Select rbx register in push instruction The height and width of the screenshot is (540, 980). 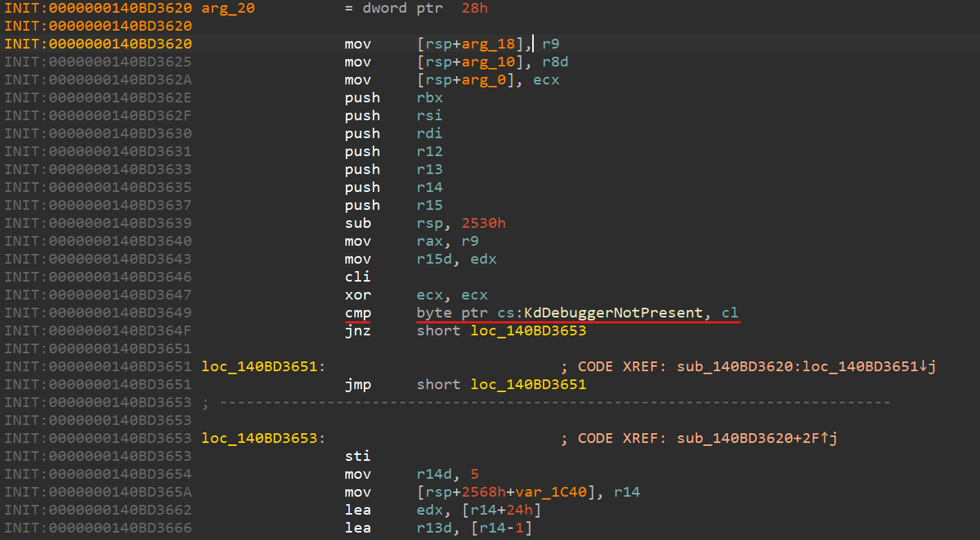[x=430, y=98]
